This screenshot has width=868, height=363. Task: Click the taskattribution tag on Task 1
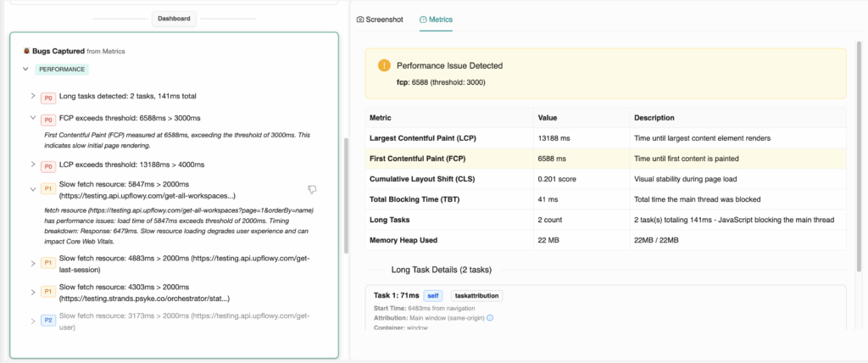(476, 296)
